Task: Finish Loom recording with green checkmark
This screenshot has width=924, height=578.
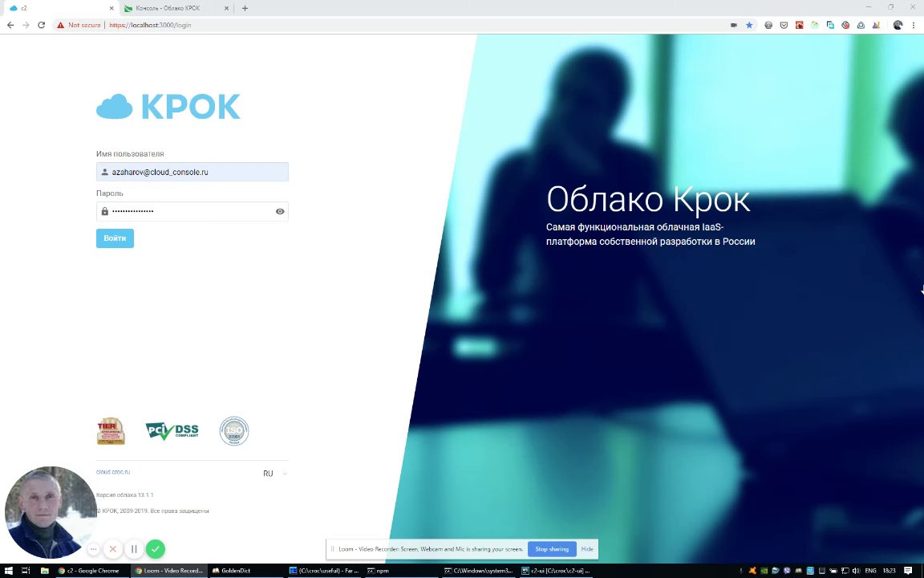Action: [156, 549]
